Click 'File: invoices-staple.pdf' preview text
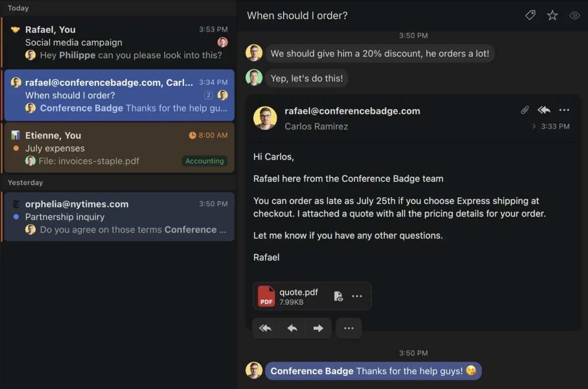This screenshot has height=389, width=588. point(89,161)
